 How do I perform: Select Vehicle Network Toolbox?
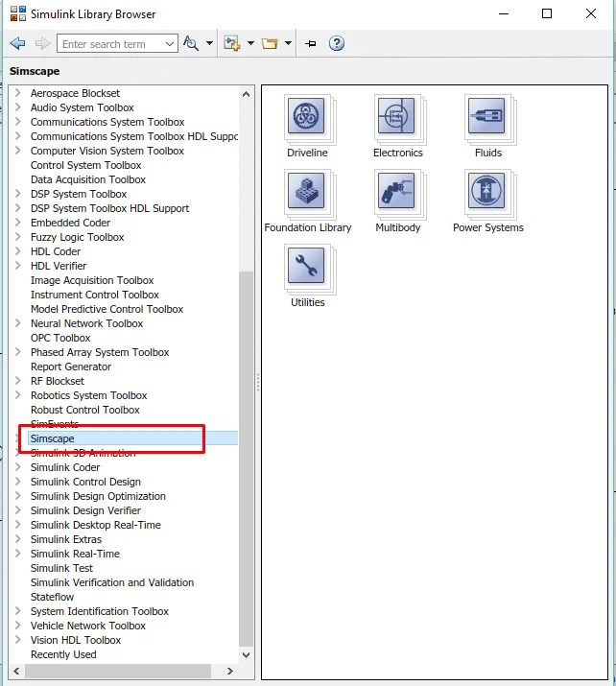click(x=88, y=626)
